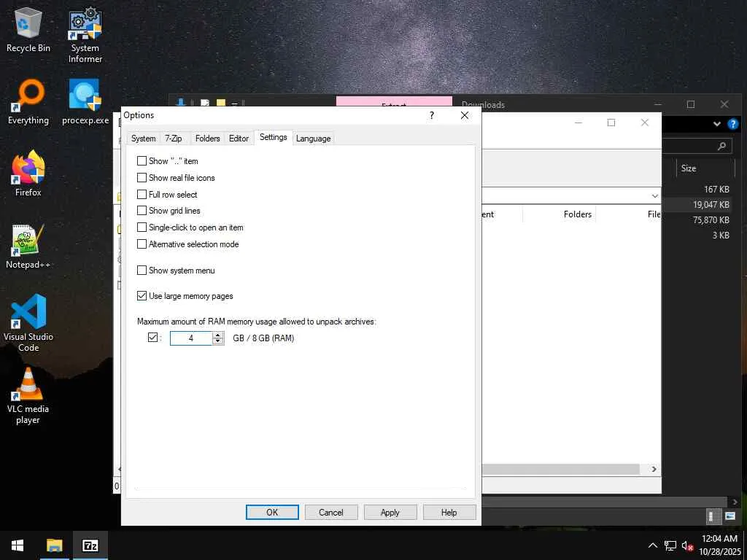Launch procexp.exe from desktop
Image resolution: width=747 pixels, height=560 pixels.
[x=85, y=102]
